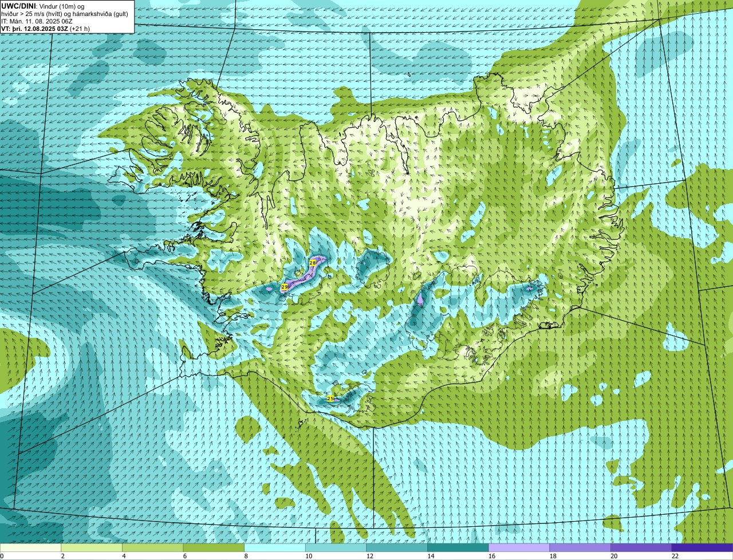Click the yellow gust marker labeled 25
The image size is (733, 560).
coord(330,398)
